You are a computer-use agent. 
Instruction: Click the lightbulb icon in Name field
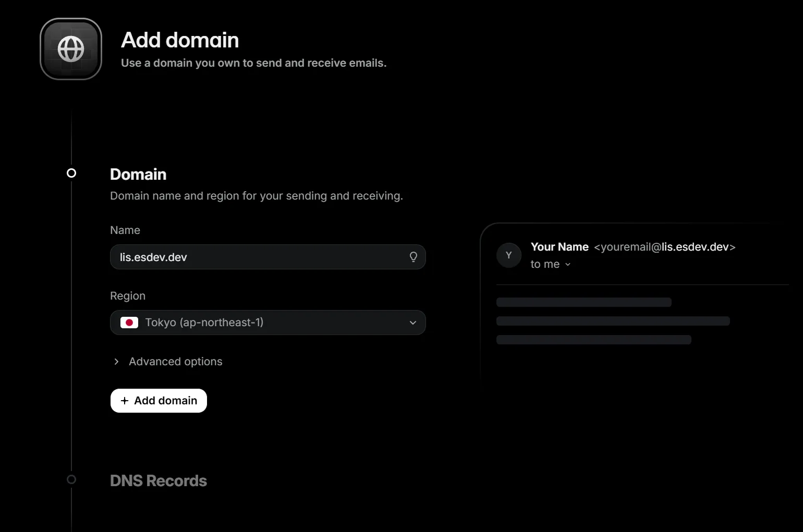tap(413, 257)
